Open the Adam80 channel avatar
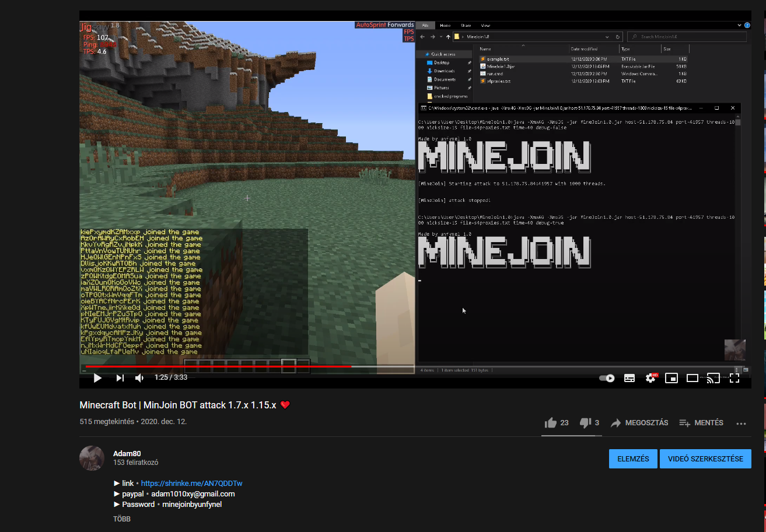 92,458
